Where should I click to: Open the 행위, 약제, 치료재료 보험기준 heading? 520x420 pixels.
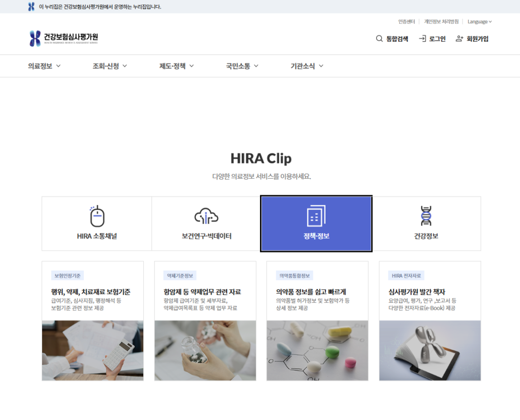tap(90, 292)
